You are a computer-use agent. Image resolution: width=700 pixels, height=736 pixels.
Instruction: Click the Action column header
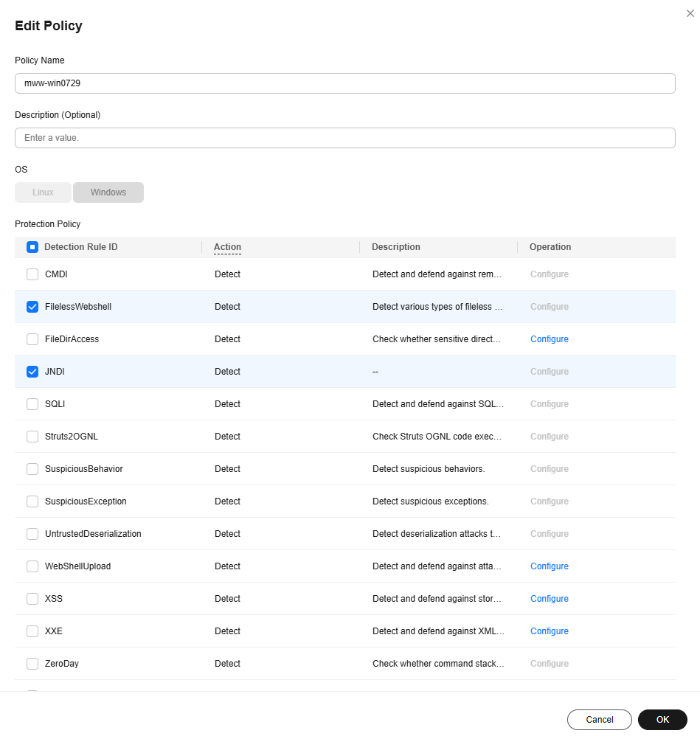[x=227, y=247]
